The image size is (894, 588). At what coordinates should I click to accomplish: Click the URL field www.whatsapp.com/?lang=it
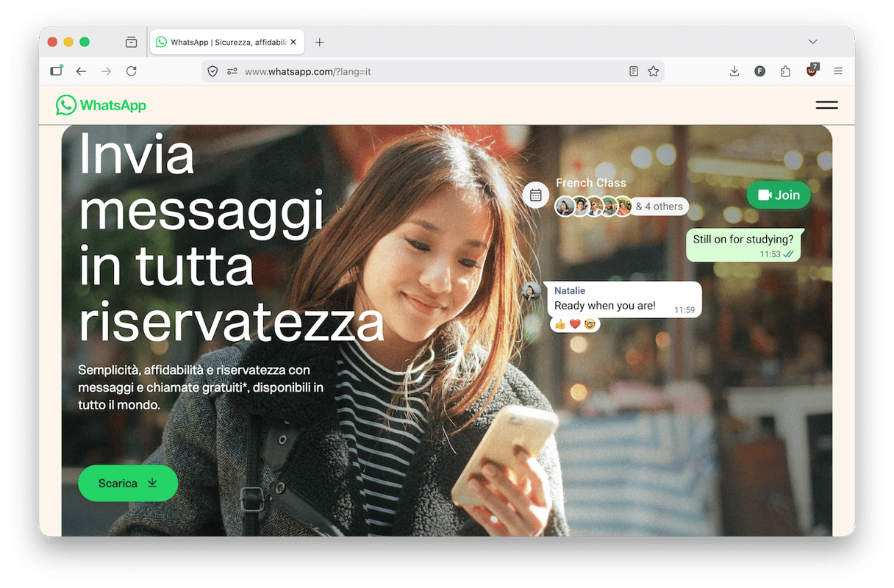[434, 71]
